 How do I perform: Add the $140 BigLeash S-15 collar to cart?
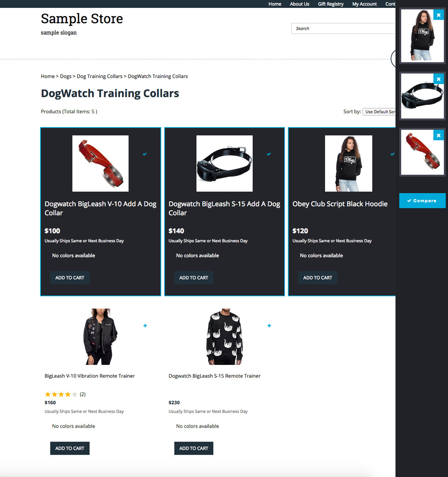194,278
